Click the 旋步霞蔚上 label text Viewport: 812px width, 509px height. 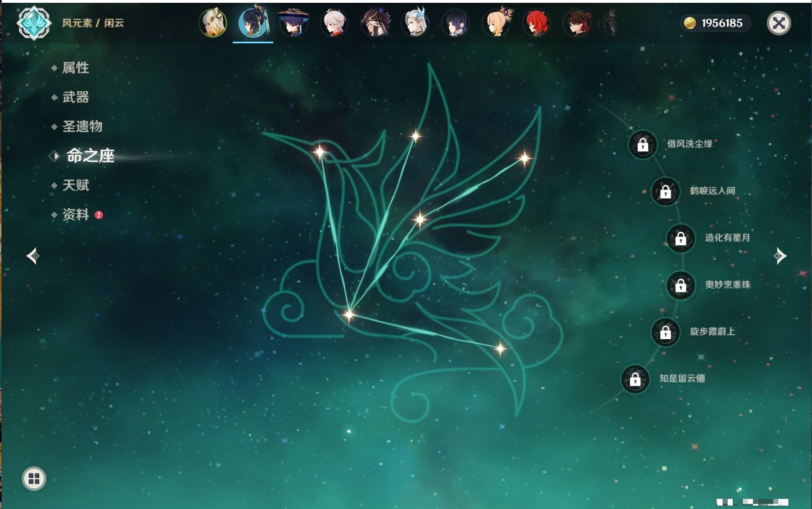pyautogui.click(x=712, y=332)
